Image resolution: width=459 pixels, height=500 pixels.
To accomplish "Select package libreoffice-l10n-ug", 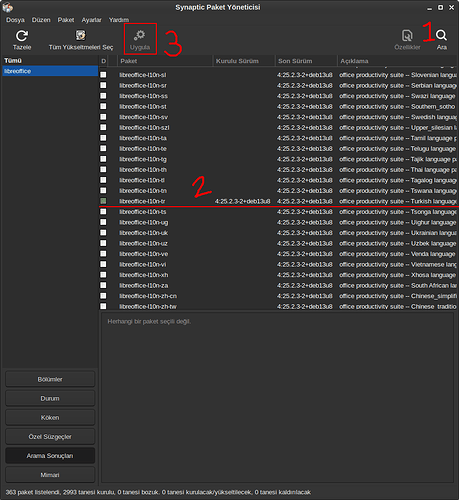I will pyautogui.click(x=144, y=222).
